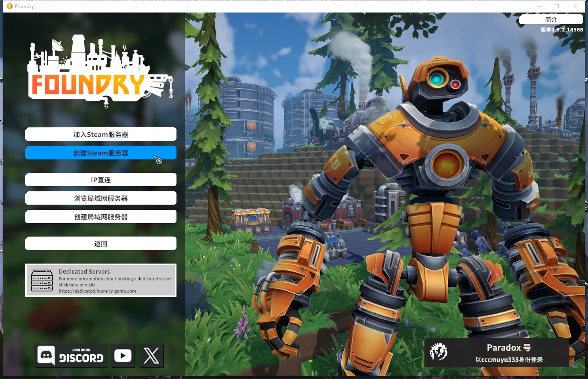
Task: Open the Paradox 号 account panel
Action: click(496, 353)
